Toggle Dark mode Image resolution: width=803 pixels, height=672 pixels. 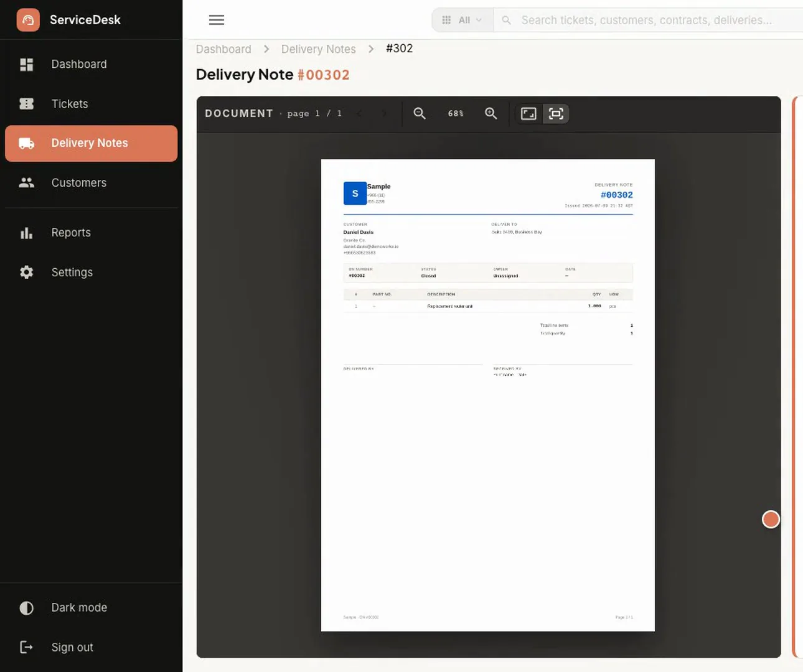[91, 608]
